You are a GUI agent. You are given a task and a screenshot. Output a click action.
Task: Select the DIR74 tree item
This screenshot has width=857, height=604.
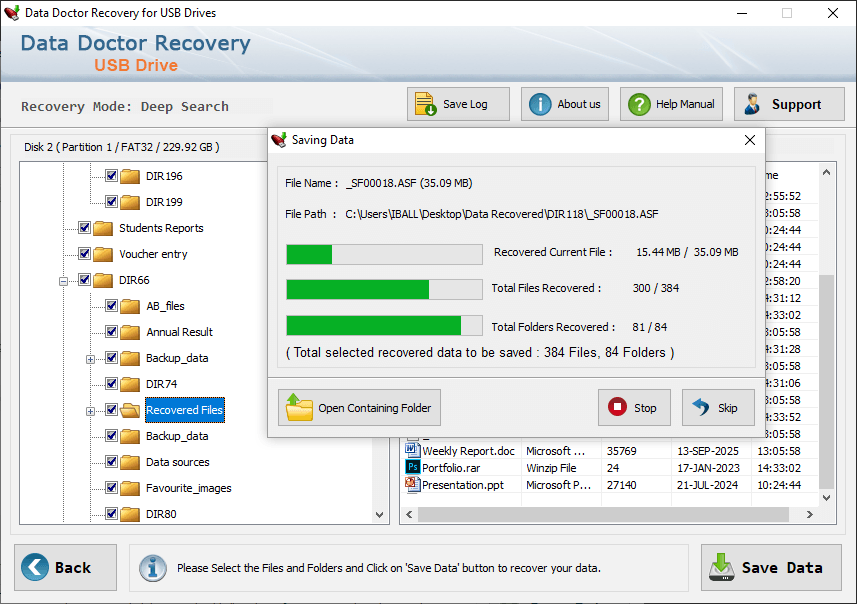[161, 384]
